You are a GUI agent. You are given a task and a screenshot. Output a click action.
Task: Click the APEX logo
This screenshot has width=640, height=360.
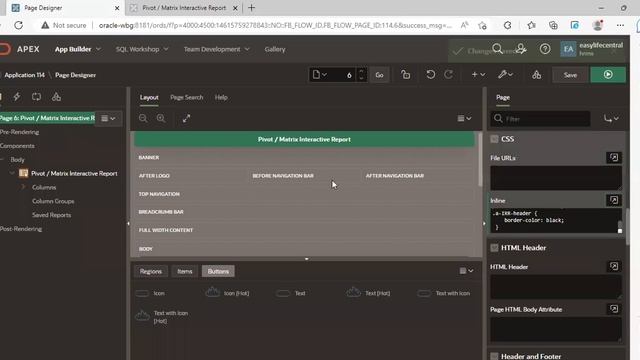(20, 49)
